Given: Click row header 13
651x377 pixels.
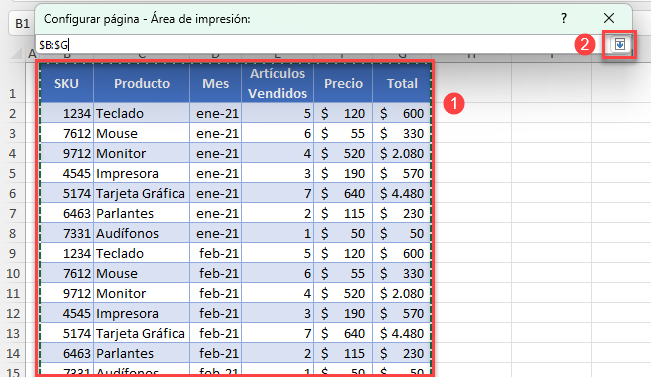Looking at the screenshot, I should [x=13, y=333].
